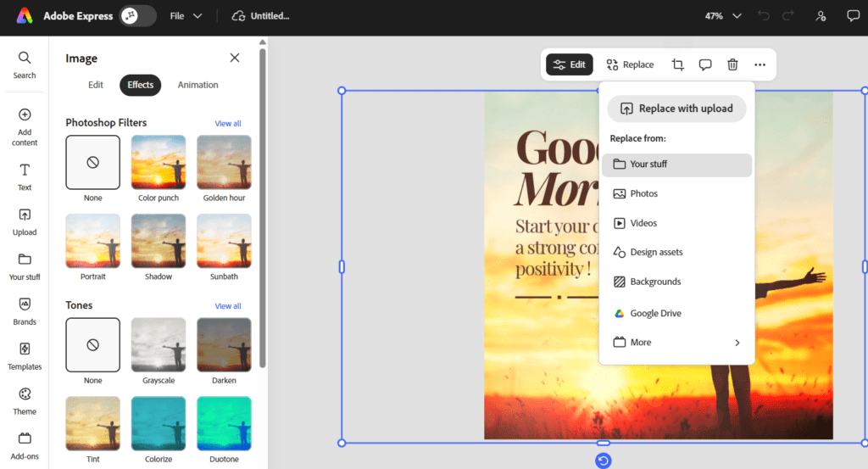
Task: Select the Golden hour filter thumbnail
Action: [x=224, y=162]
